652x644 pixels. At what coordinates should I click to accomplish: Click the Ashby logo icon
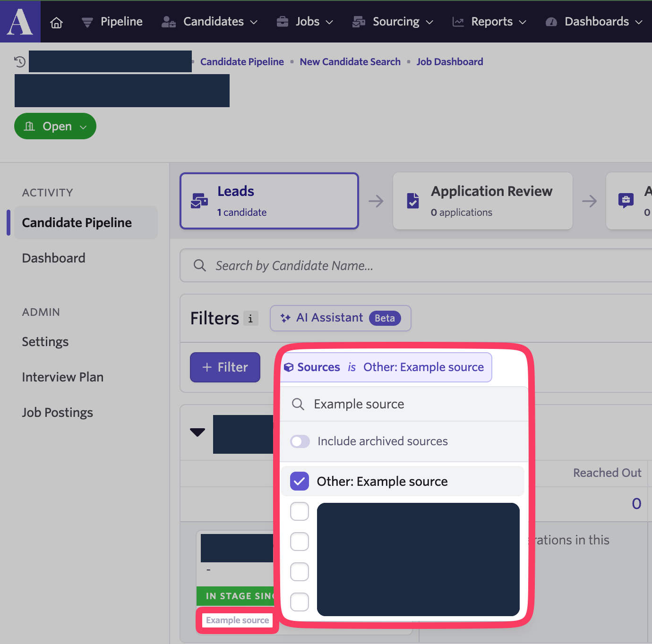coord(20,21)
